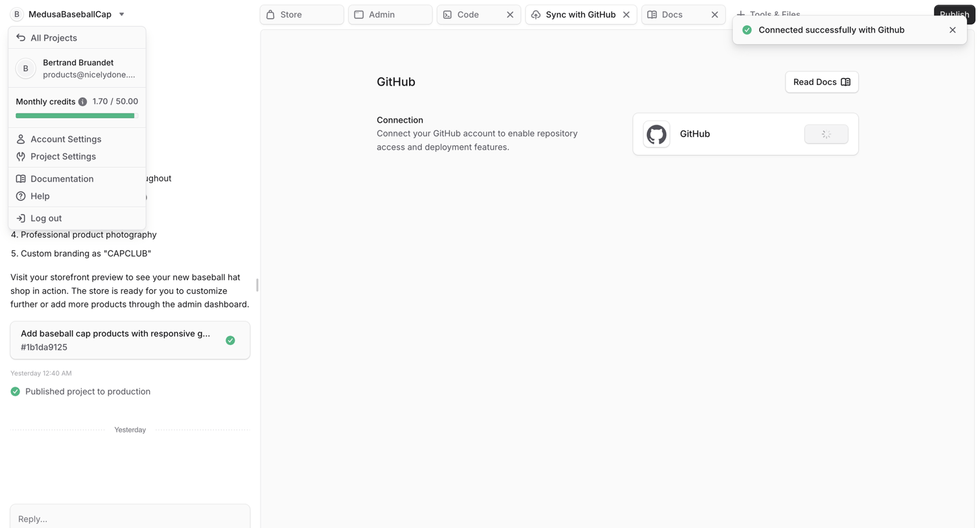Click the plus icon for Tools & Files
The width and height of the screenshot is (980, 528).
[741, 14]
